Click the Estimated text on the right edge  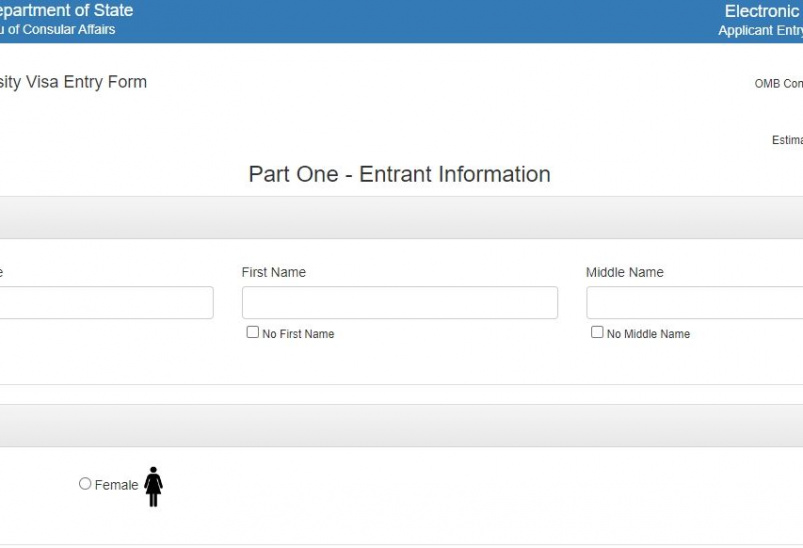tap(787, 140)
